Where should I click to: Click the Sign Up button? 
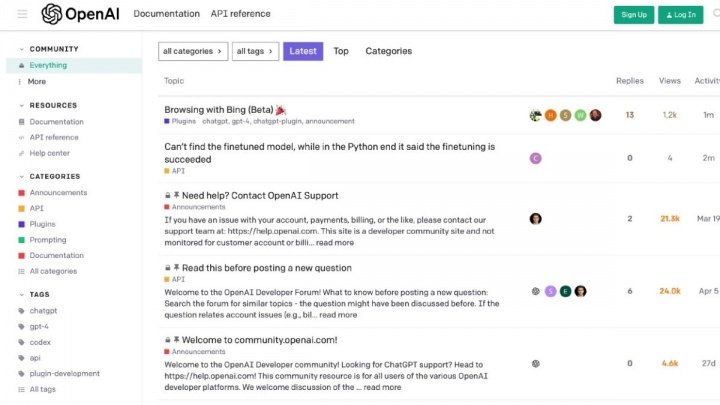634,15
